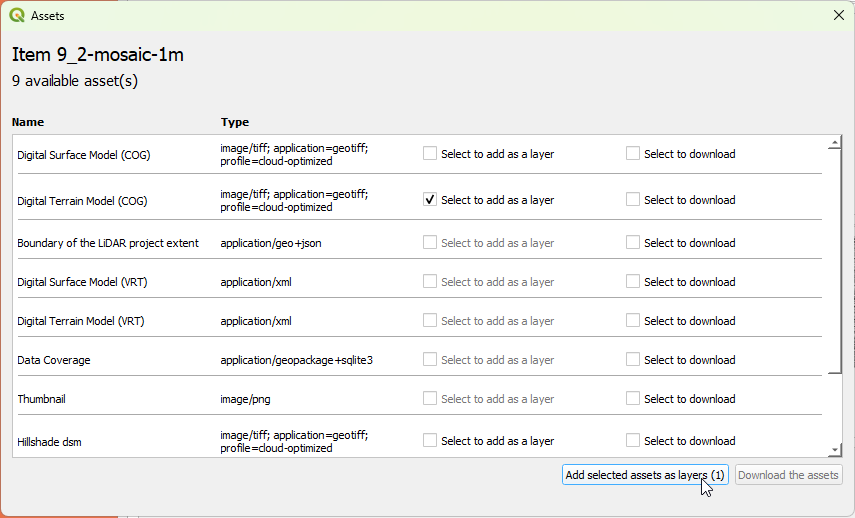Click Download the assets button
Image resolution: width=855 pixels, height=518 pixels.
[x=789, y=475]
